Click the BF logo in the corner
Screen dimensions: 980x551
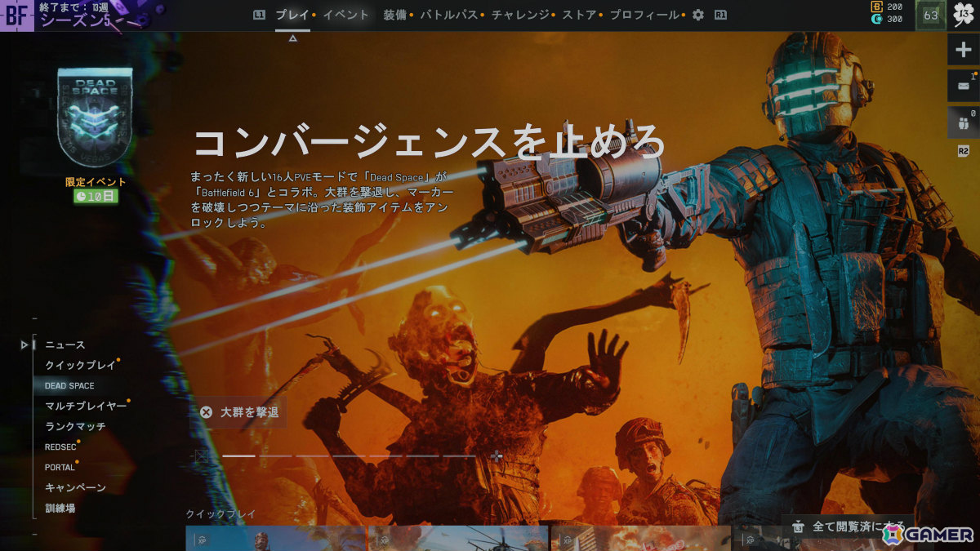[17, 16]
